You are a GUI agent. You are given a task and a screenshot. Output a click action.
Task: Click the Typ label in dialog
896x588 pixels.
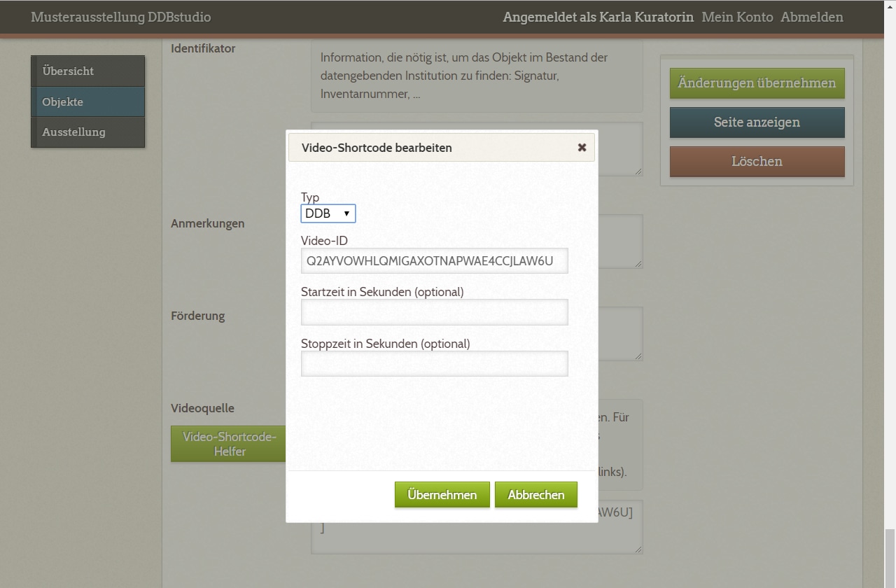click(310, 197)
